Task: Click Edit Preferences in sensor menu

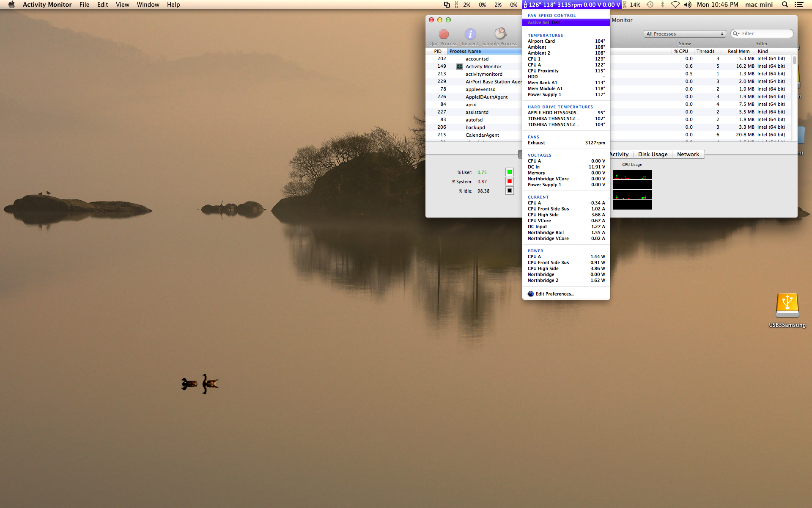Action: pos(554,294)
